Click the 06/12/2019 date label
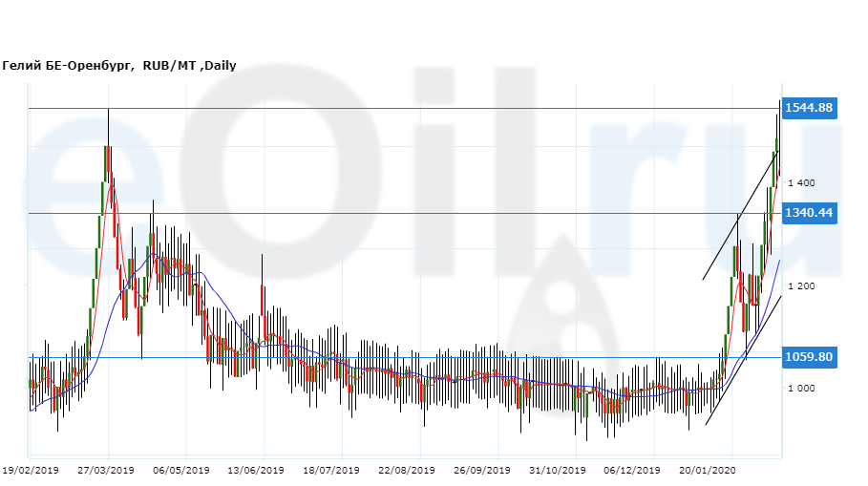 point(632,471)
